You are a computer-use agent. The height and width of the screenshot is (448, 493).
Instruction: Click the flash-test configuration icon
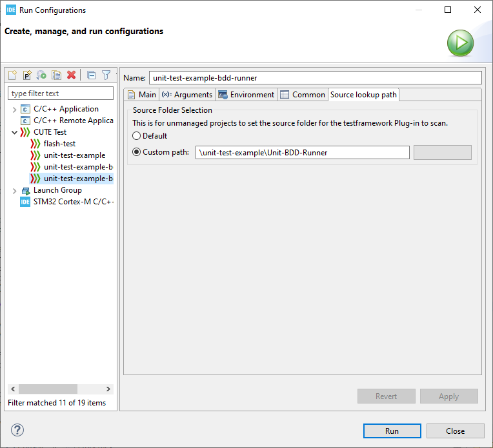coord(35,144)
